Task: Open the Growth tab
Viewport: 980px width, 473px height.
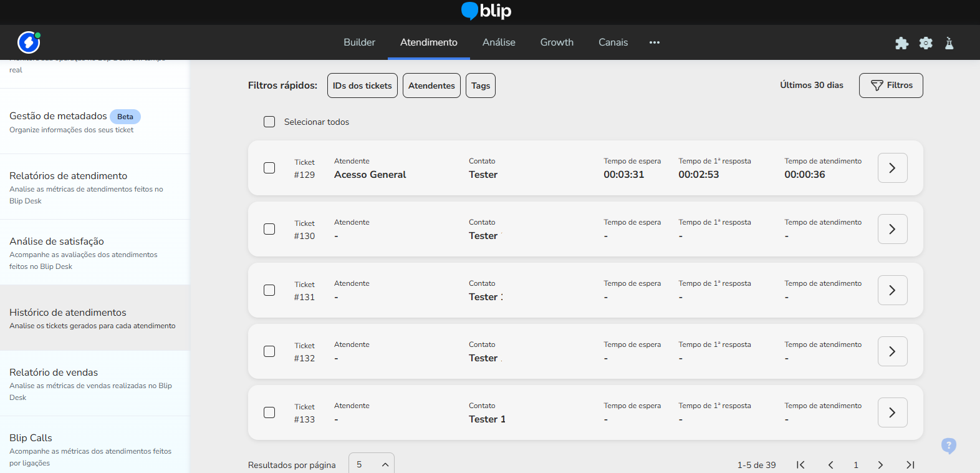Action: point(557,42)
